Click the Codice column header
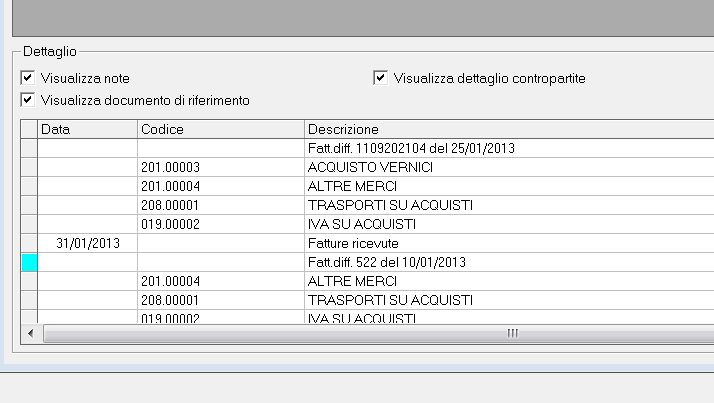The width and height of the screenshot is (714, 403). point(220,129)
